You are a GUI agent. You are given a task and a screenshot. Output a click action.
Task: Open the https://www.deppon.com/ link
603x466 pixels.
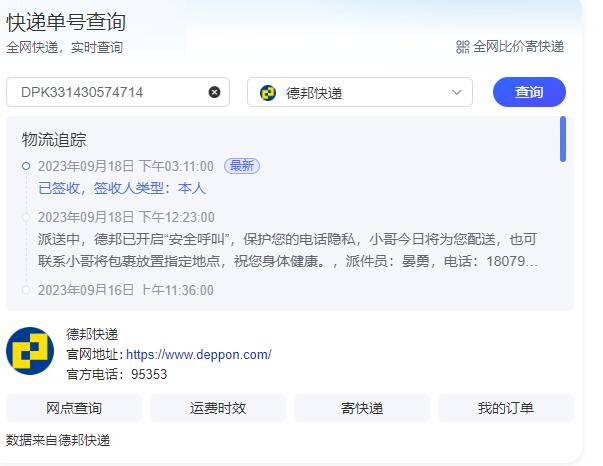click(x=199, y=354)
